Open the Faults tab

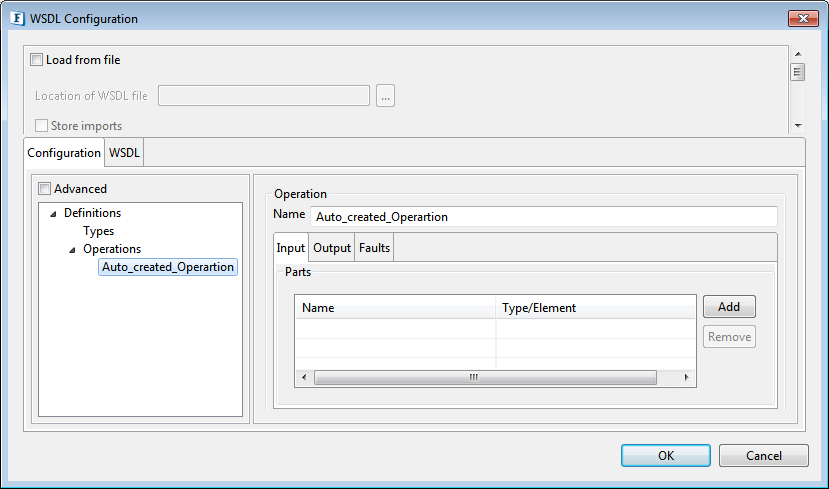tap(374, 248)
